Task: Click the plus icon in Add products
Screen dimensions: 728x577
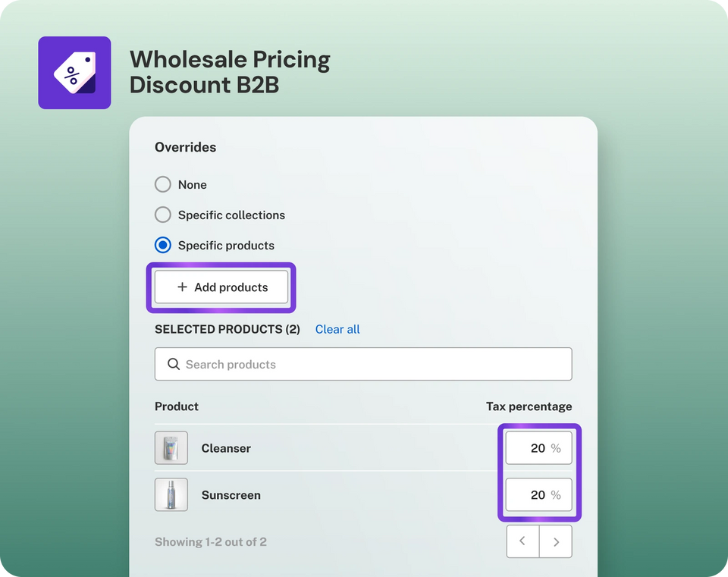Action: point(182,287)
